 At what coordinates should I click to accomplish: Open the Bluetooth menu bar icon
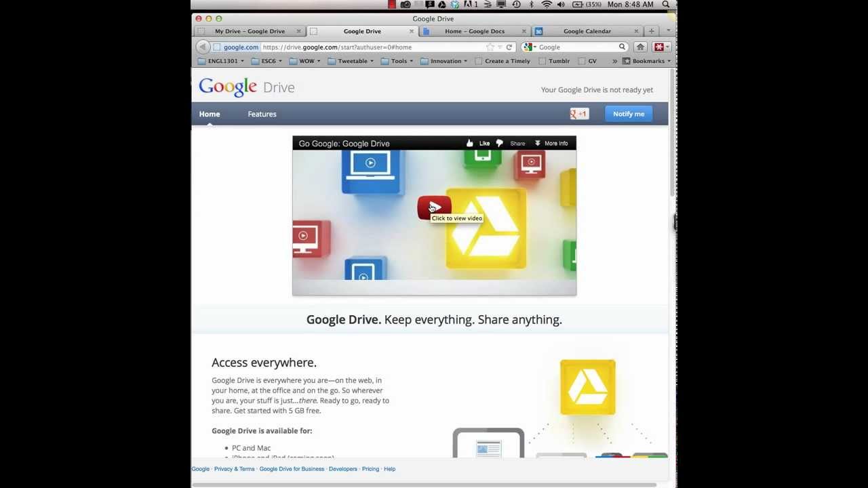click(x=532, y=5)
